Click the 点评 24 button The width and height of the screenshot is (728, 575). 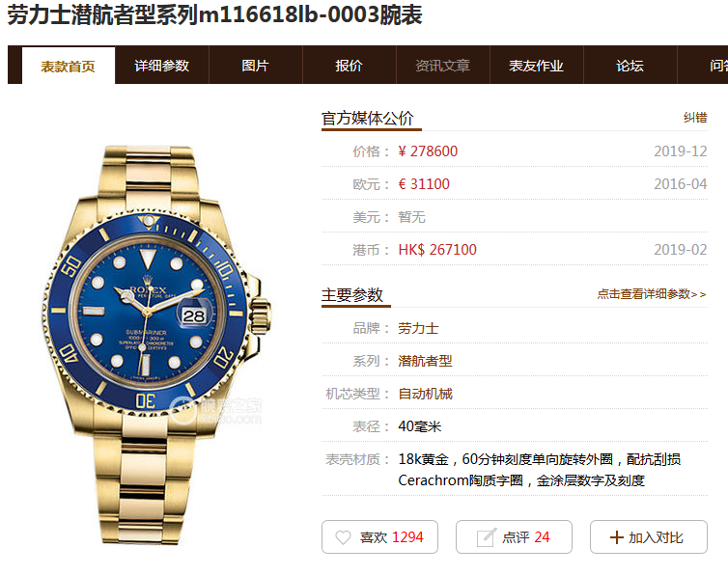[514, 537]
